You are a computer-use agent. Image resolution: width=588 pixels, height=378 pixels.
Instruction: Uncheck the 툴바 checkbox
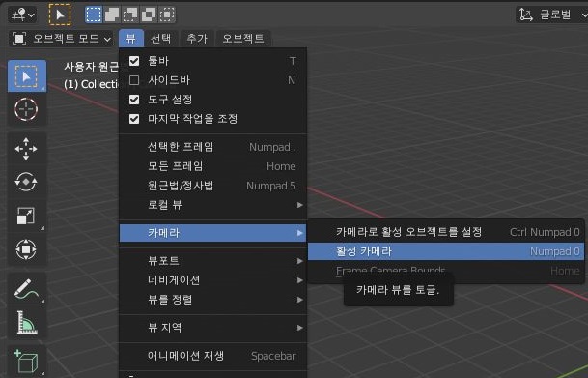[x=134, y=61]
